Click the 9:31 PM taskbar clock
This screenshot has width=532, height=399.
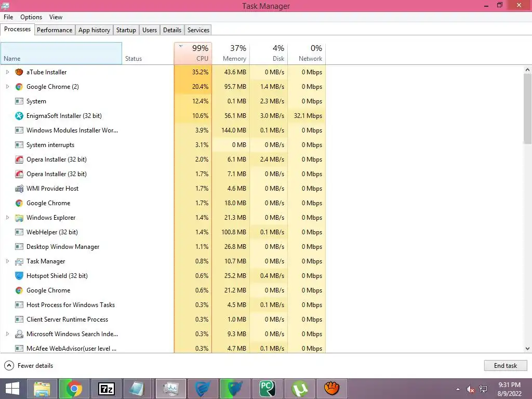click(509, 389)
